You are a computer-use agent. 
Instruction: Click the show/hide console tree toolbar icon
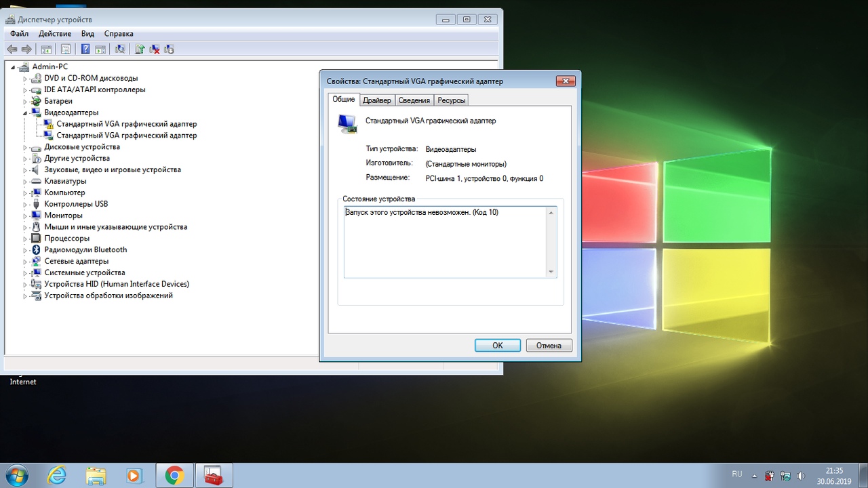pyautogui.click(x=46, y=49)
